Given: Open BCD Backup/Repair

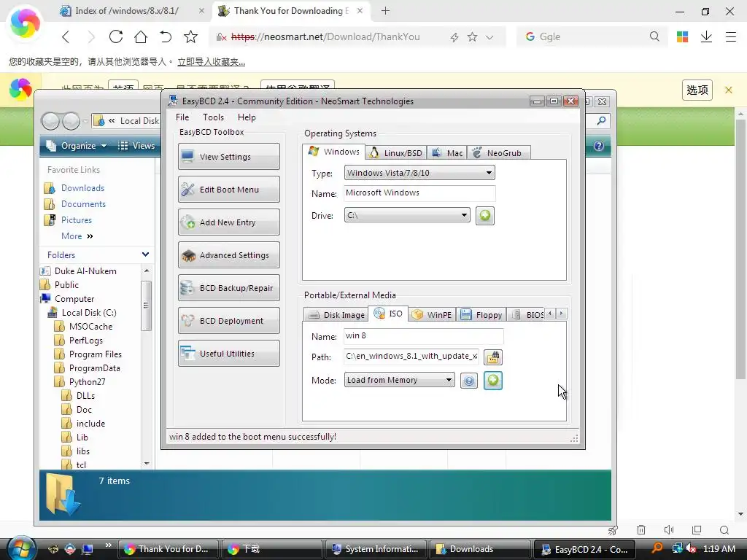Looking at the screenshot, I should [x=228, y=288].
